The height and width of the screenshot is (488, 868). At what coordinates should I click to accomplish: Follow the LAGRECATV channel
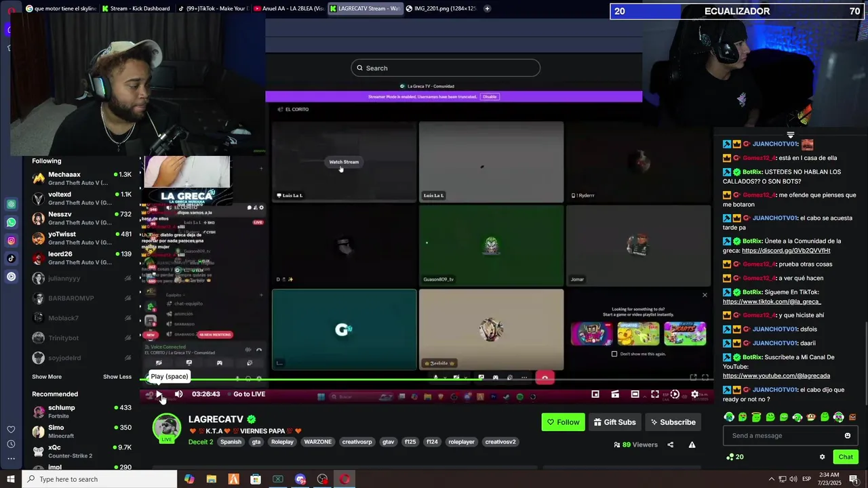click(x=563, y=422)
